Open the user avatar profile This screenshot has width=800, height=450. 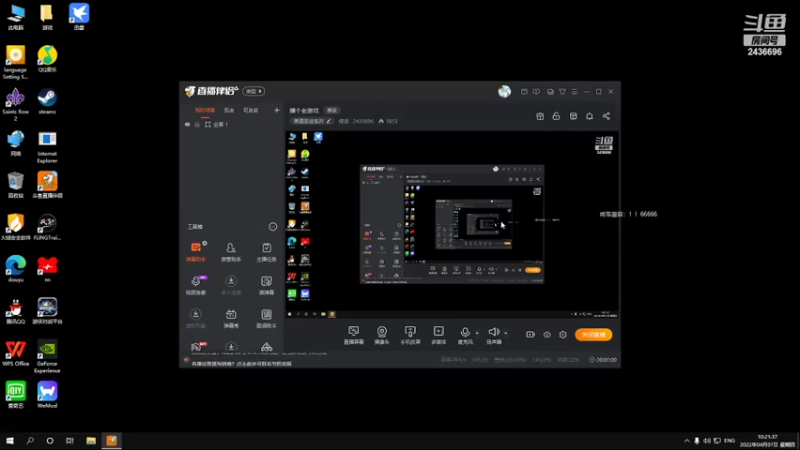click(504, 91)
